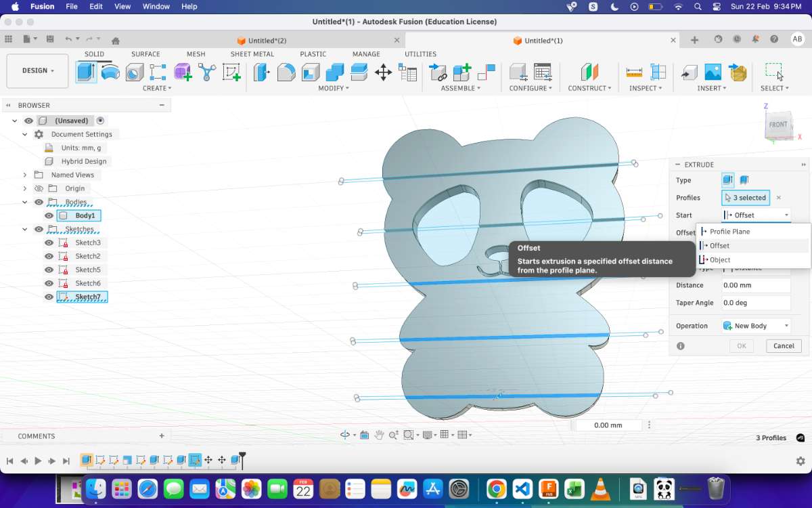Viewport: 812px width, 508px height.
Task: Open a new design tab with plus
Action: tap(694, 40)
